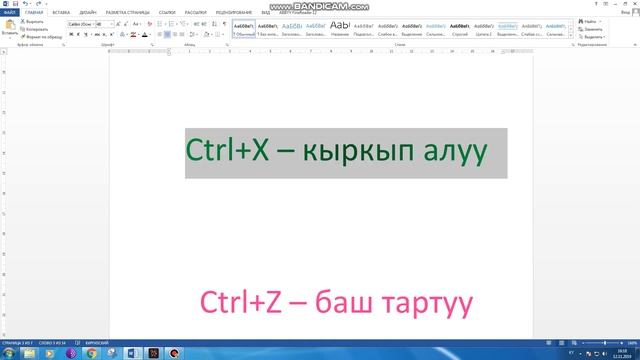This screenshot has width=640, height=360.
Task: Open the Рецензирование ribbon tab
Action: [233, 12]
